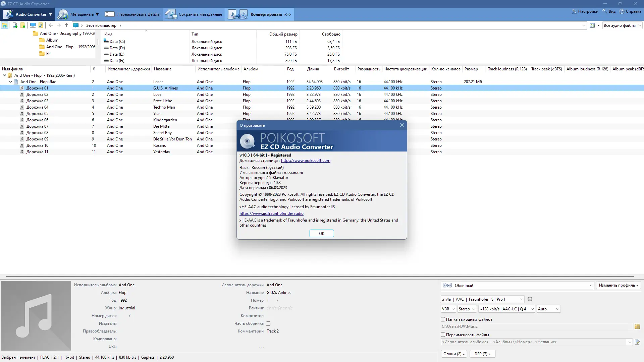The height and width of the screenshot is (362, 644).
Task: Open the poikosoft.com homepage link
Action: [306, 161]
